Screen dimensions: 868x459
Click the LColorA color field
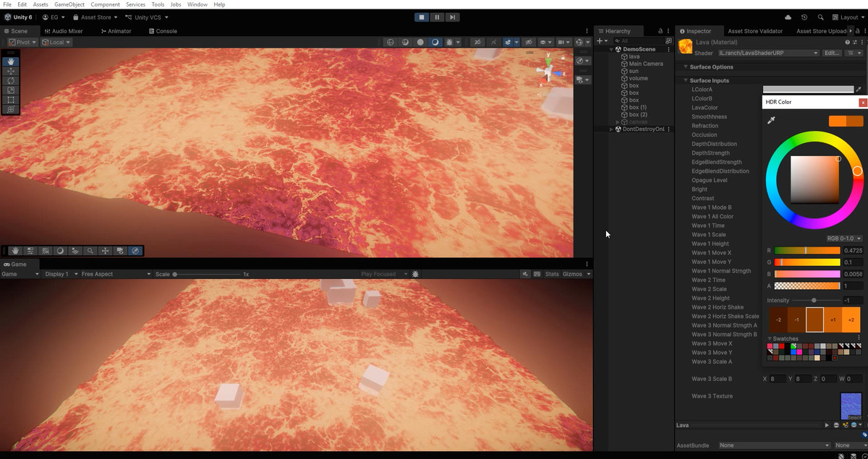point(808,90)
